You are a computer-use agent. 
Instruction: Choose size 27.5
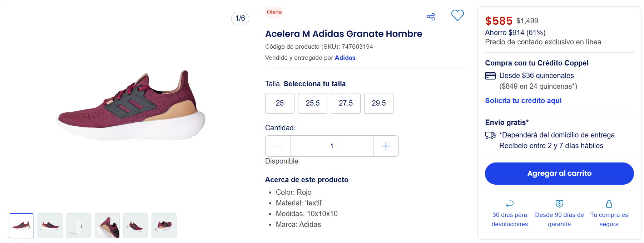(346, 103)
